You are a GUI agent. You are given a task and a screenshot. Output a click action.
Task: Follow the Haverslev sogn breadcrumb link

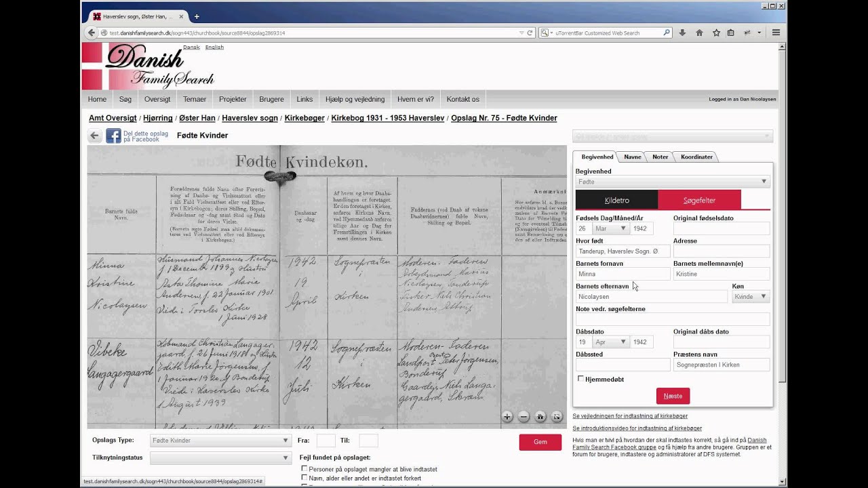point(250,118)
